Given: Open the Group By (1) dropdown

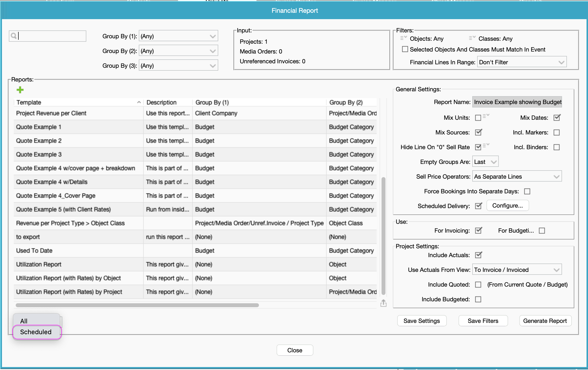Looking at the screenshot, I should (x=179, y=36).
